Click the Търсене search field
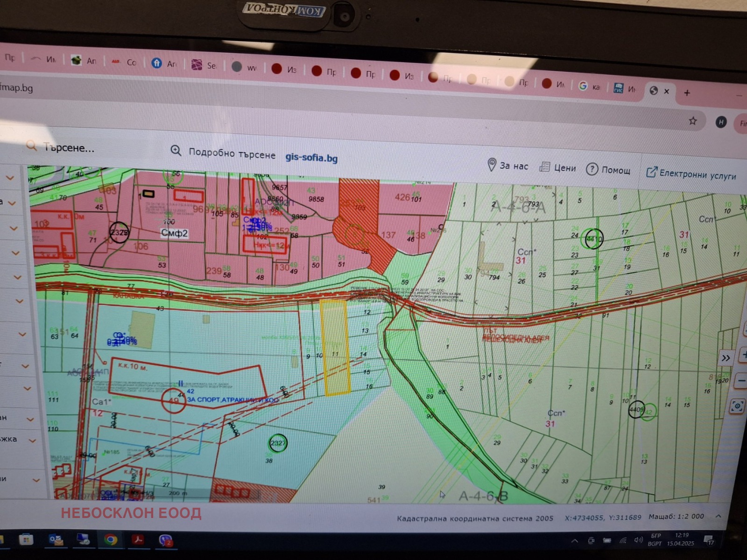 [x=69, y=148]
